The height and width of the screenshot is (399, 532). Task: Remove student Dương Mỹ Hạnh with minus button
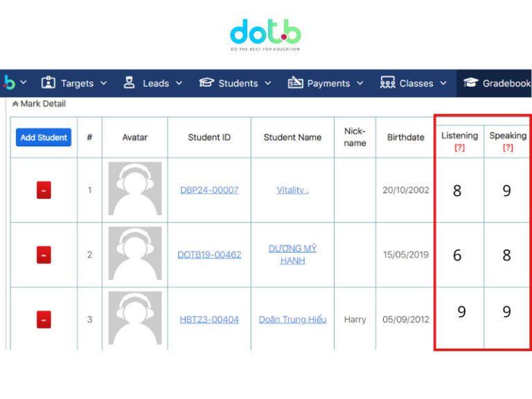[x=44, y=255]
